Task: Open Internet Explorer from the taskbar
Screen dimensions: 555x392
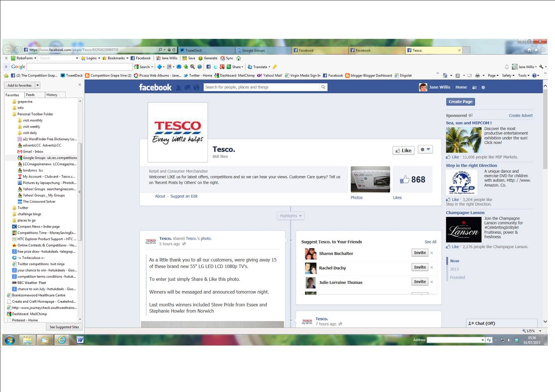Action: tap(62, 340)
